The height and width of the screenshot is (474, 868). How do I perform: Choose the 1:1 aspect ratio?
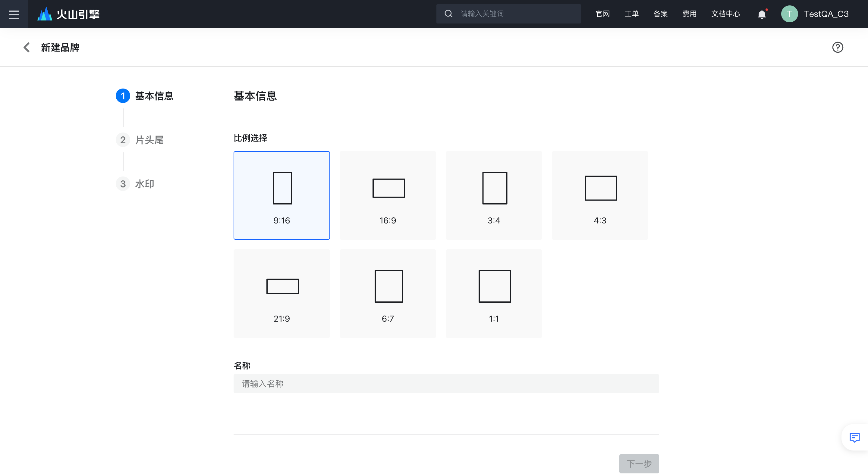click(x=494, y=294)
